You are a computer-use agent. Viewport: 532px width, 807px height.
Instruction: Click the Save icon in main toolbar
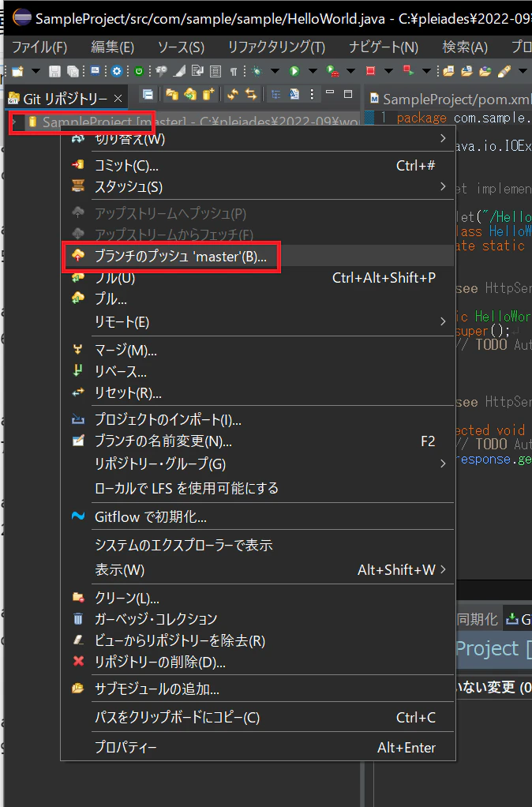[54, 71]
